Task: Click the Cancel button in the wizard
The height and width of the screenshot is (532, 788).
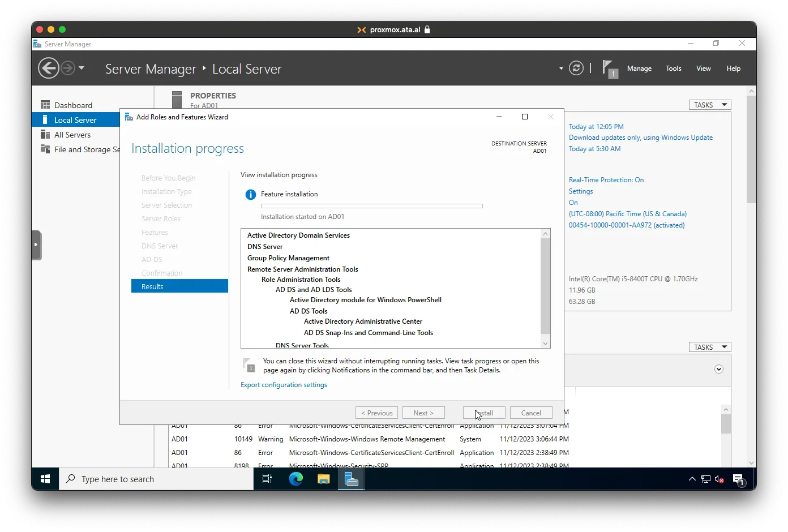Action: (531, 413)
